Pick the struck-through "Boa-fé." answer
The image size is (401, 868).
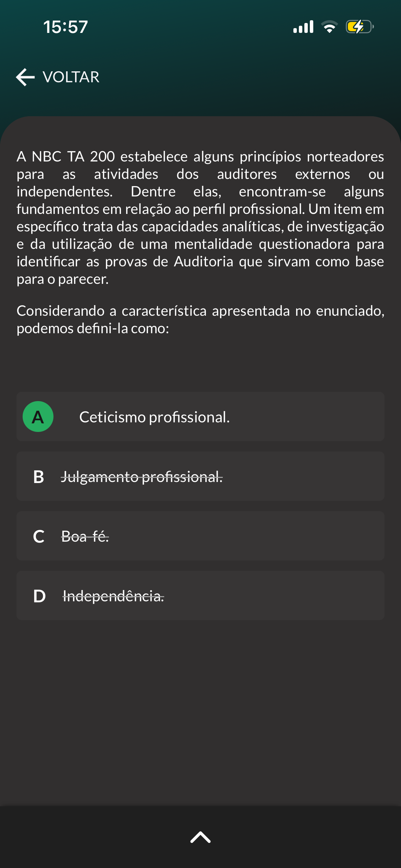coord(85,537)
